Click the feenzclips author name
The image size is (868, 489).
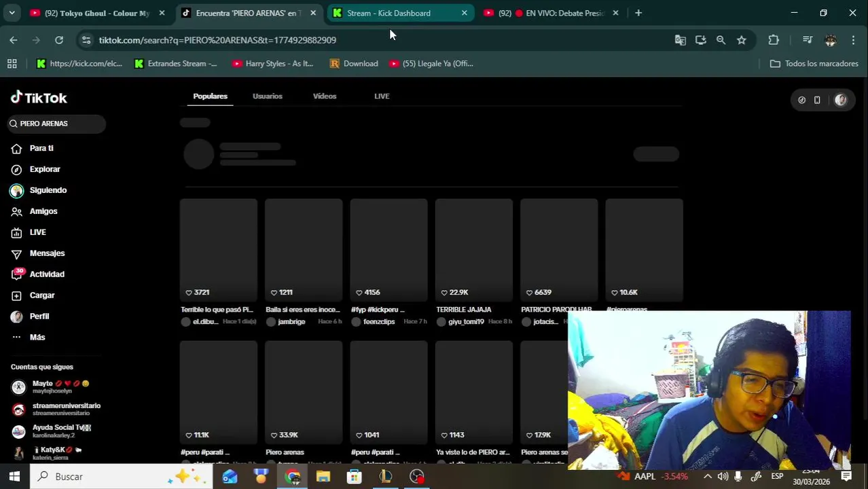tap(379, 322)
